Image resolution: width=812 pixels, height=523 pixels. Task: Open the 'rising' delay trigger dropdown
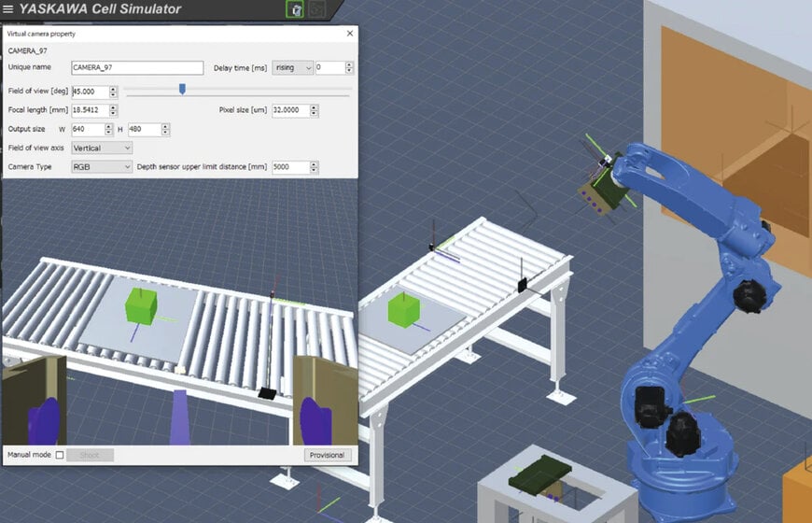(x=292, y=67)
